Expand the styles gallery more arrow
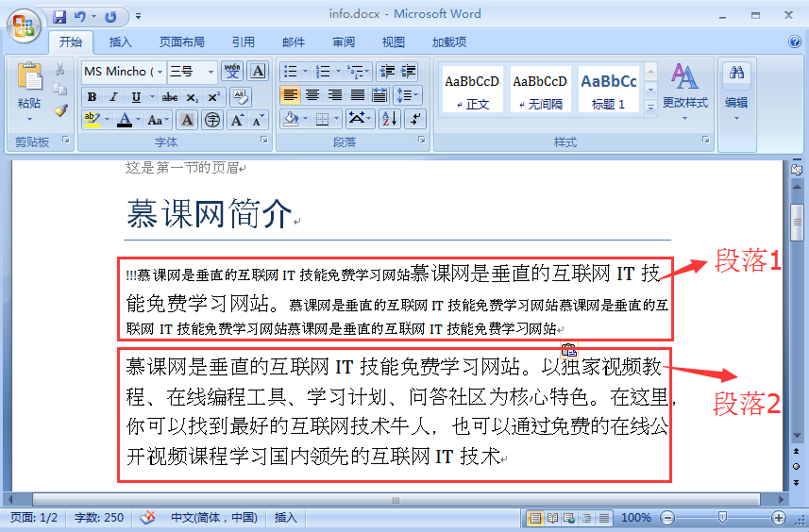 click(x=650, y=108)
